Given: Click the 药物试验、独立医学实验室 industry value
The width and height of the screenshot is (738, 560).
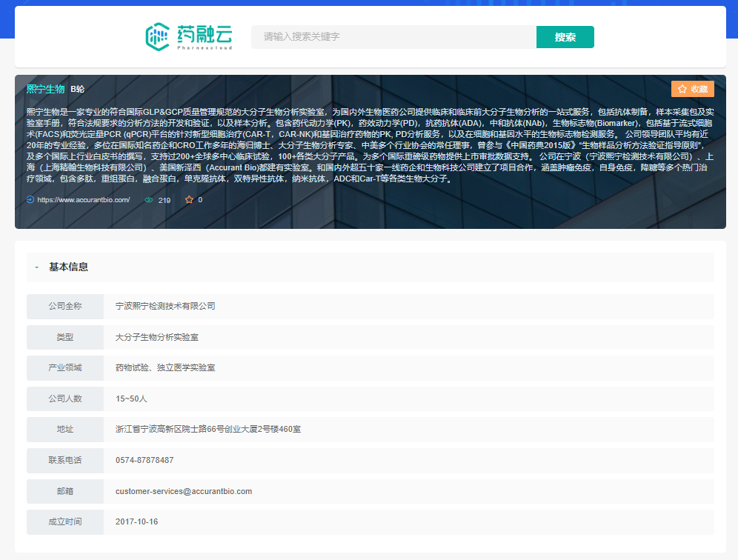Looking at the screenshot, I should tap(165, 368).
